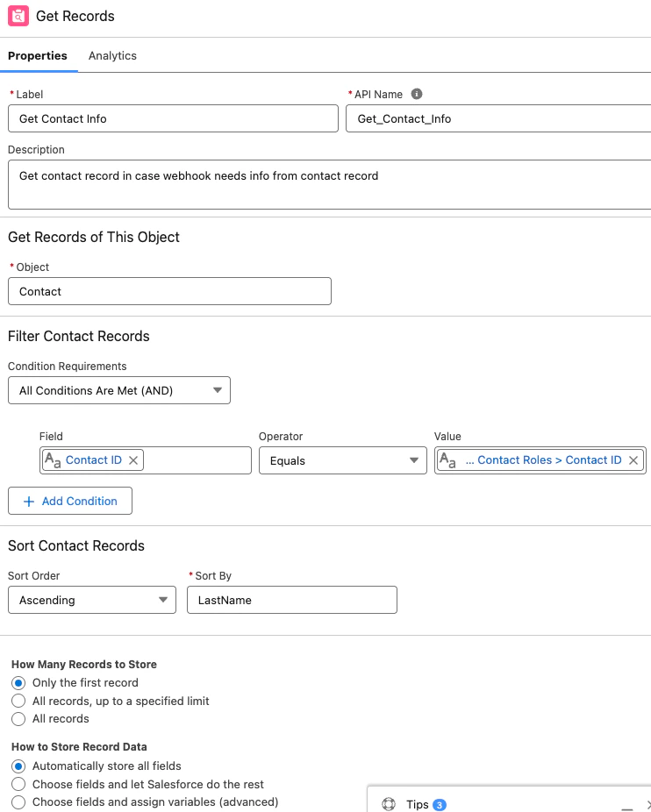Viewport: 651px width, 812px height.
Task: Click the Get Records of This Object heading
Action: pyautogui.click(x=94, y=237)
